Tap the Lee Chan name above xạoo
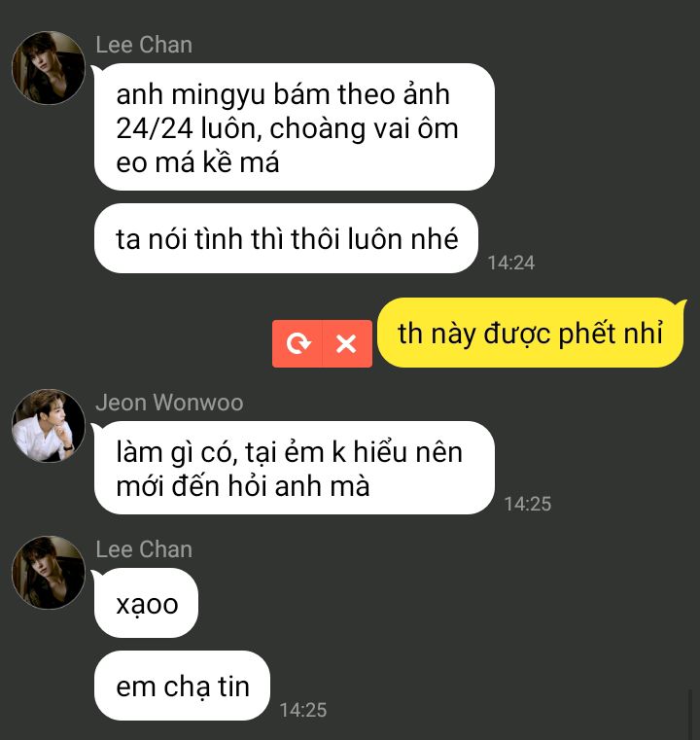Viewport: 700px width, 740px height. (144, 549)
